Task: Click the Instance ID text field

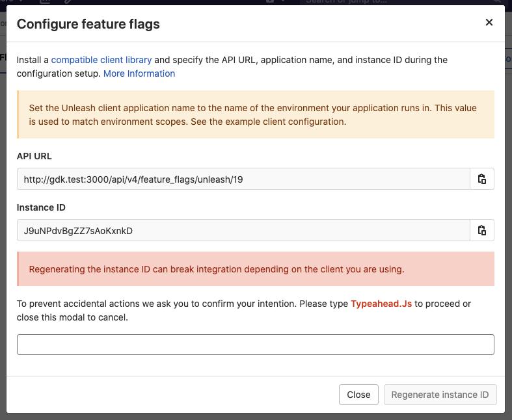Action: pyautogui.click(x=243, y=231)
